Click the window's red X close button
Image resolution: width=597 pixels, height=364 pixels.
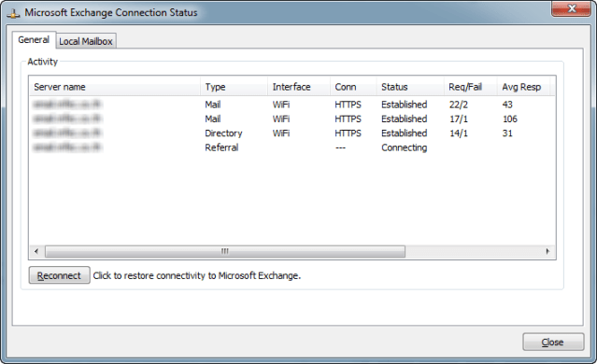(x=571, y=8)
